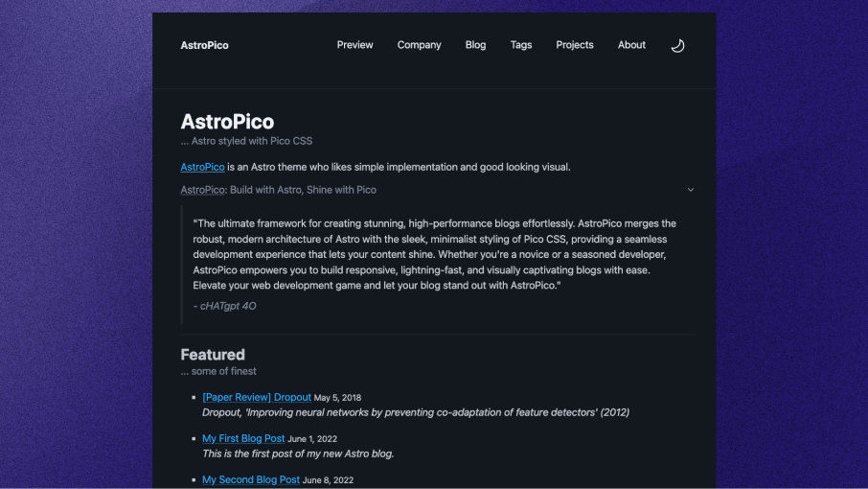
Task: Open the [Paper Review] Dropout post
Action: point(257,397)
